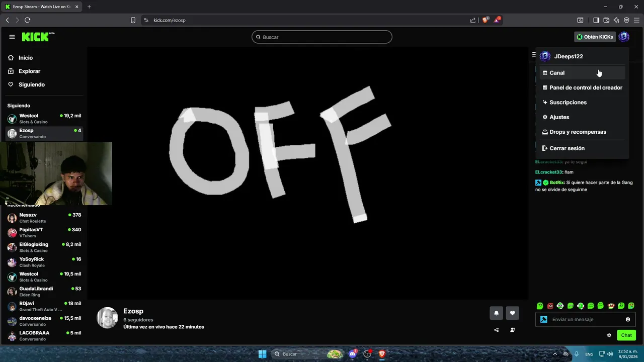Toggle the Kick sidebar hamburger menu

coord(12,37)
